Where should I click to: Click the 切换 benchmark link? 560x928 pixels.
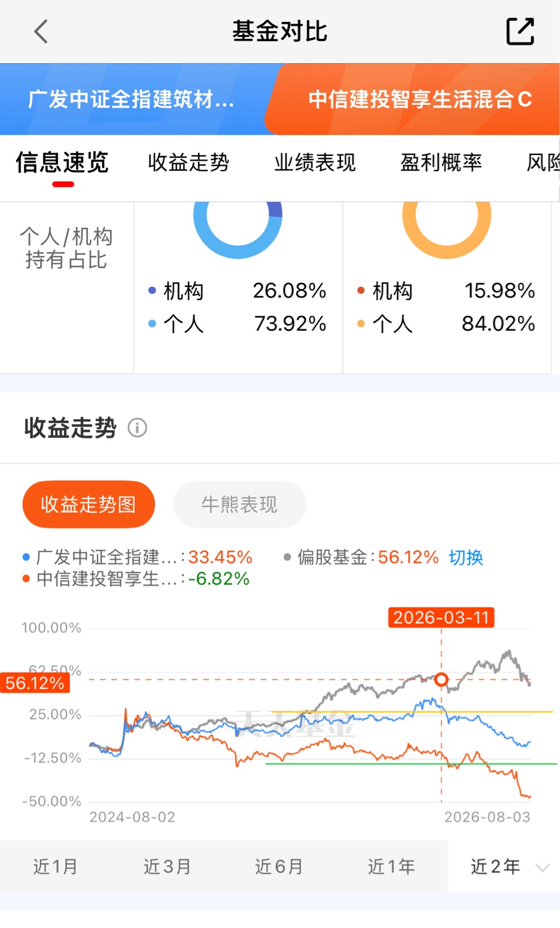[466, 558]
